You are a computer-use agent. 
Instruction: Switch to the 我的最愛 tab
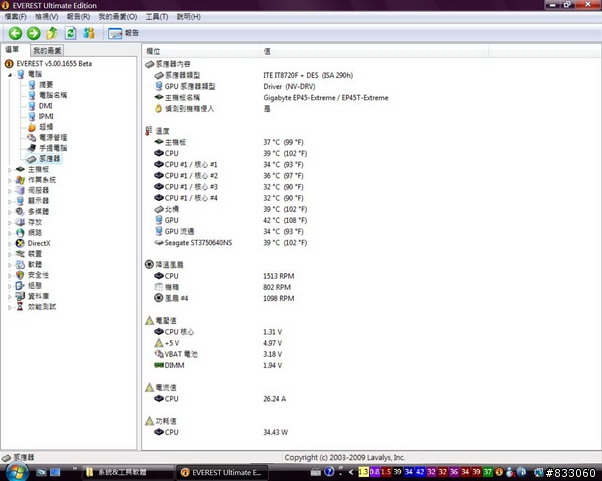[x=47, y=50]
